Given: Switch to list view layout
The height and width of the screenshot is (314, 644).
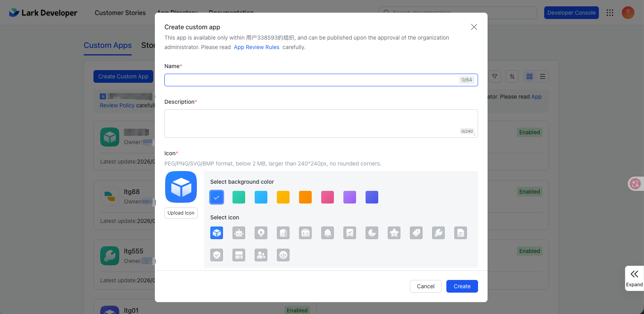Looking at the screenshot, I should pos(543,76).
